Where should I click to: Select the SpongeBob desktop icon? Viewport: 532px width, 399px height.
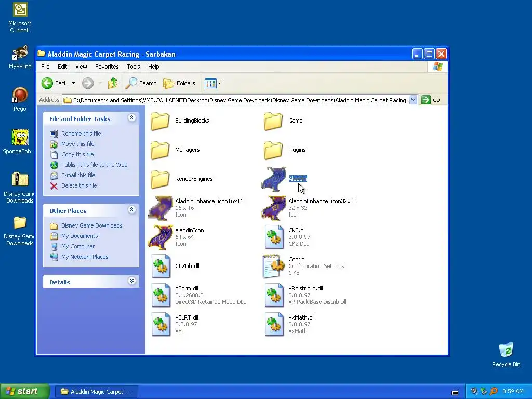point(20,137)
